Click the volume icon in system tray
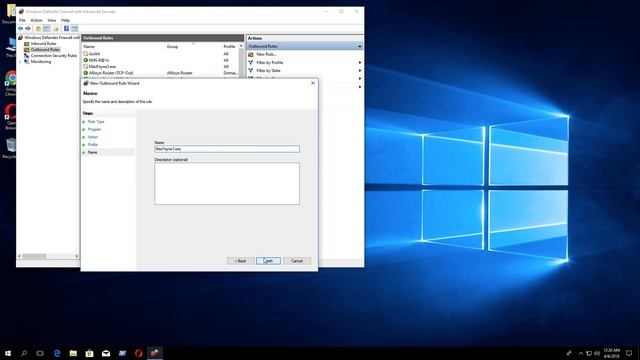This screenshot has height=360, width=640. point(597,353)
